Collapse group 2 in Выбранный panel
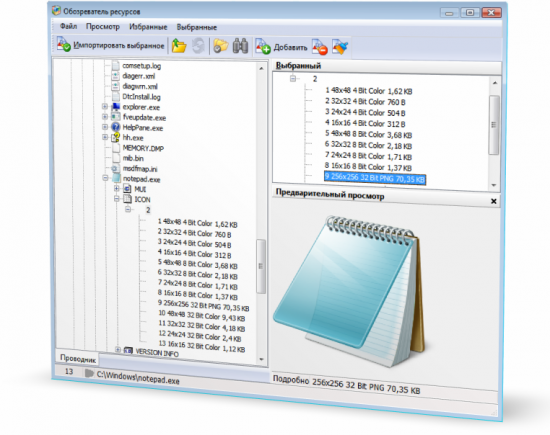Viewport: 550px width, 435px height. coord(293,78)
